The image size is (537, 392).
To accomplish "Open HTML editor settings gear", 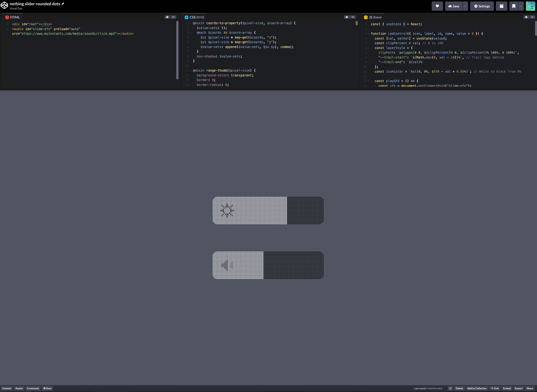I will pos(167,17).
